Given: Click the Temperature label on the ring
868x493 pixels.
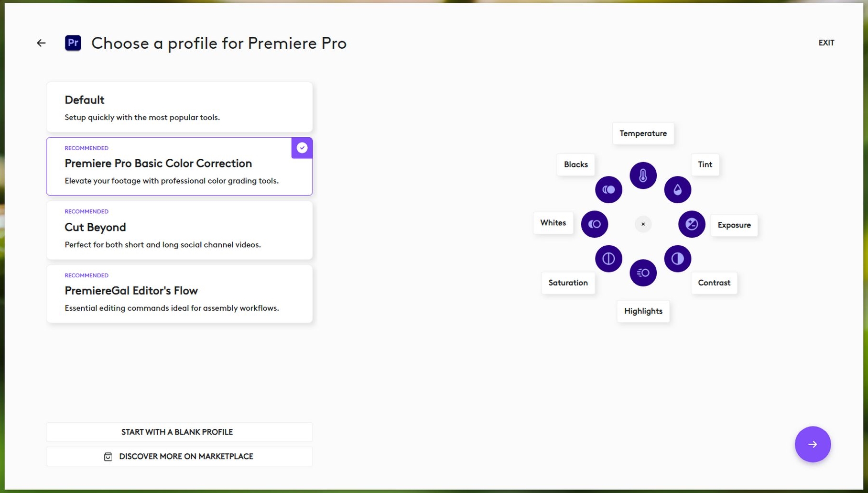Looking at the screenshot, I should click(643, 133).
